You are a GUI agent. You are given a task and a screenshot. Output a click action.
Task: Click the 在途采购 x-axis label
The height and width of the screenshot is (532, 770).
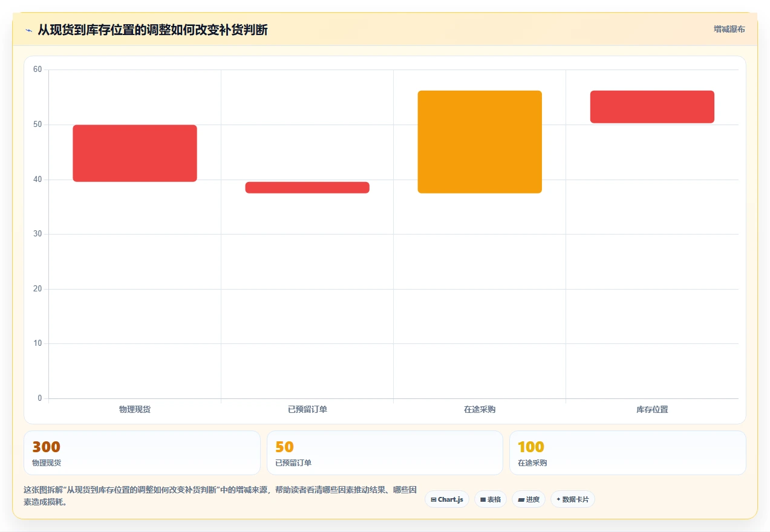480,409
